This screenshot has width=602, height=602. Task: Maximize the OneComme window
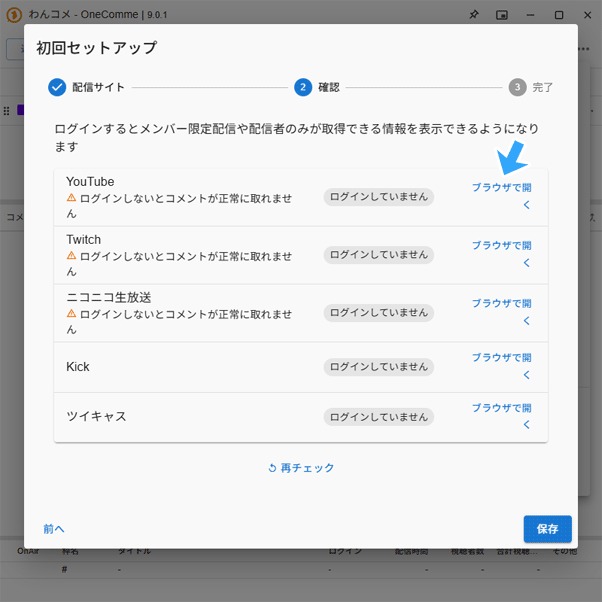point(559,15)
